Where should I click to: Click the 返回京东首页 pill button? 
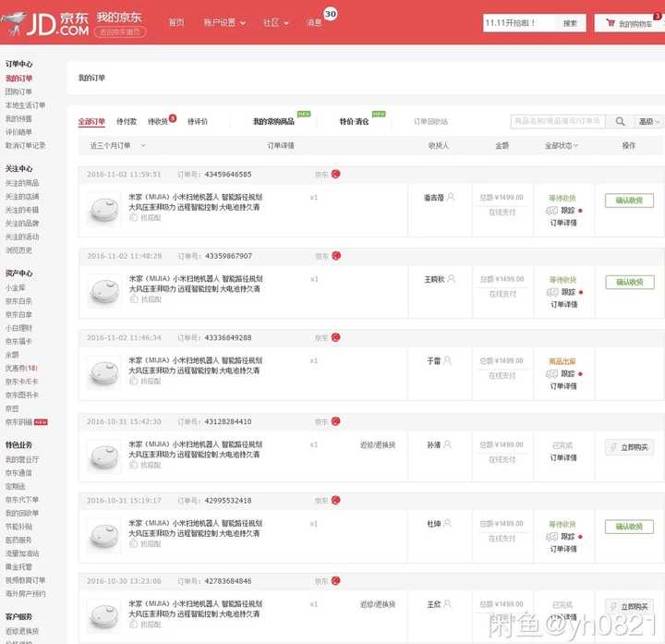(x=120, y=32)
